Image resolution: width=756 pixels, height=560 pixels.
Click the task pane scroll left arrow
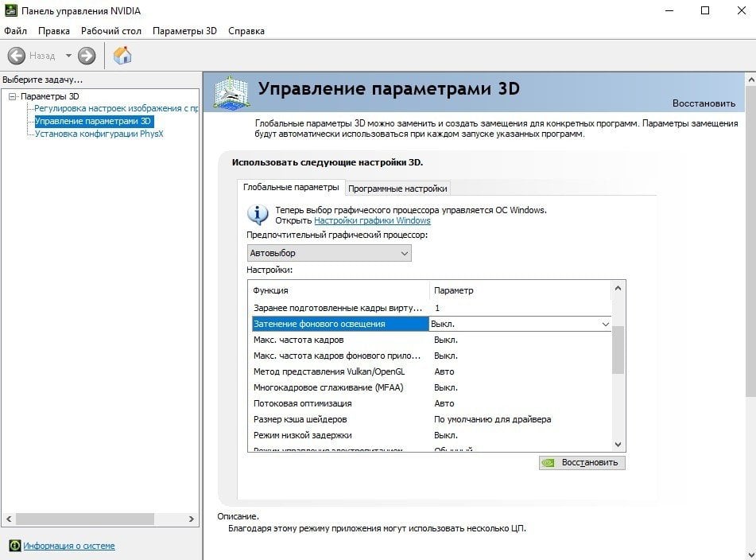click(x=9, y=519)
